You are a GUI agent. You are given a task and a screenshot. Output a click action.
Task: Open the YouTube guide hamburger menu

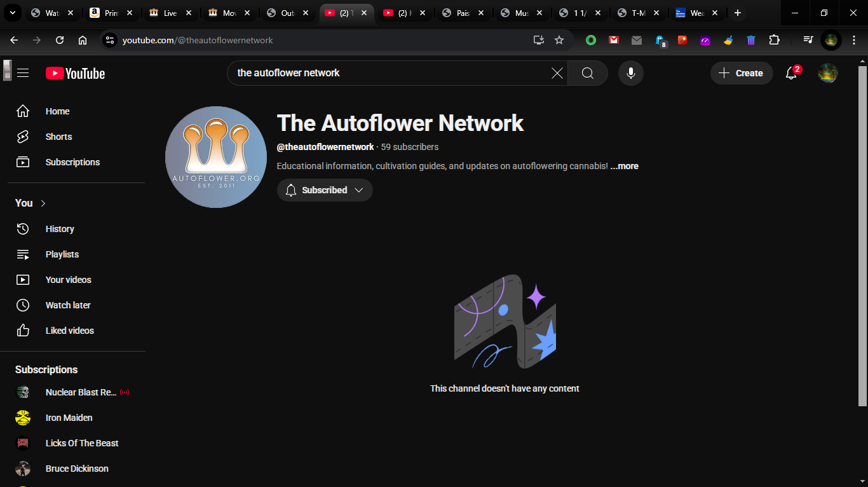coord(23,73)
